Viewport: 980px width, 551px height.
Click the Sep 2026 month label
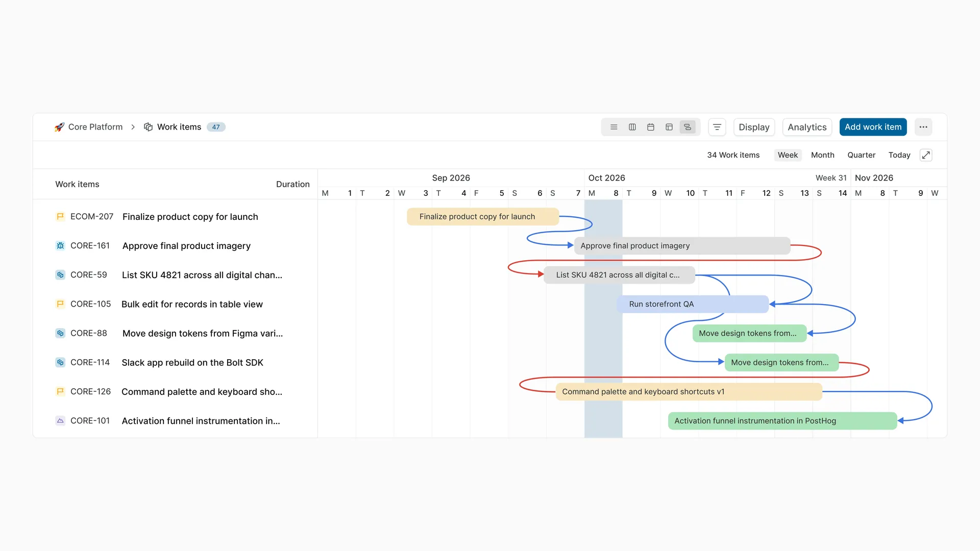451,178
